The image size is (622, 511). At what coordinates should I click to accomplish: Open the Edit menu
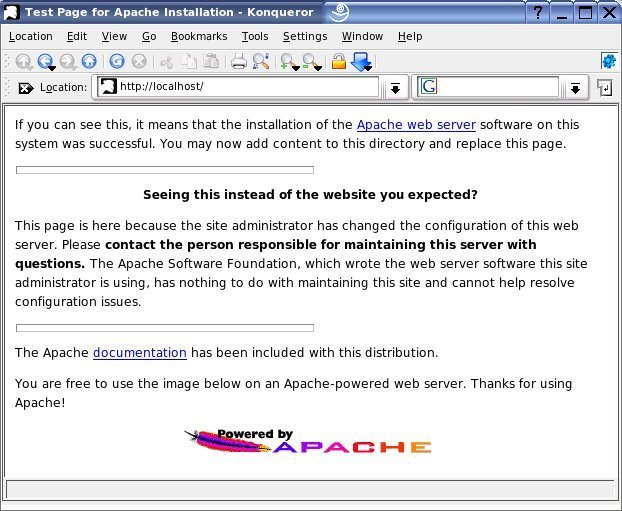click(77, 36)
